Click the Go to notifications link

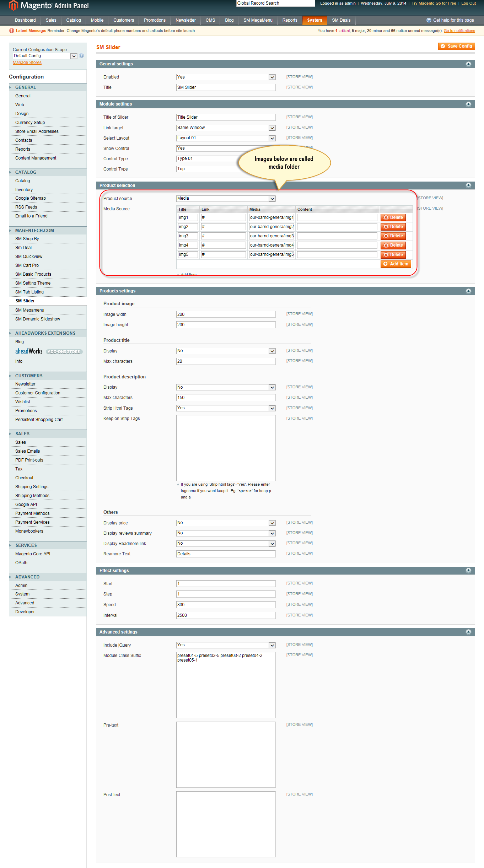pyautogui.click(x=459, y=31)
